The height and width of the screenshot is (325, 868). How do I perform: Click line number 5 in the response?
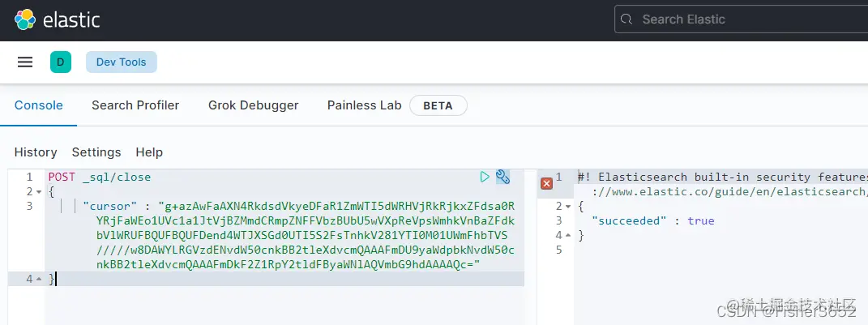[x=559, y=250]
